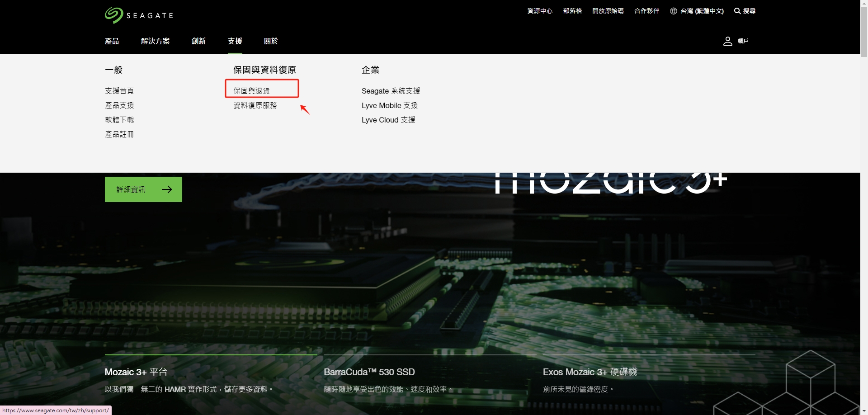The width and height of the screenshot is (868, 415).
Task: Open 產品註冊 link
Action: coord(119,134)
